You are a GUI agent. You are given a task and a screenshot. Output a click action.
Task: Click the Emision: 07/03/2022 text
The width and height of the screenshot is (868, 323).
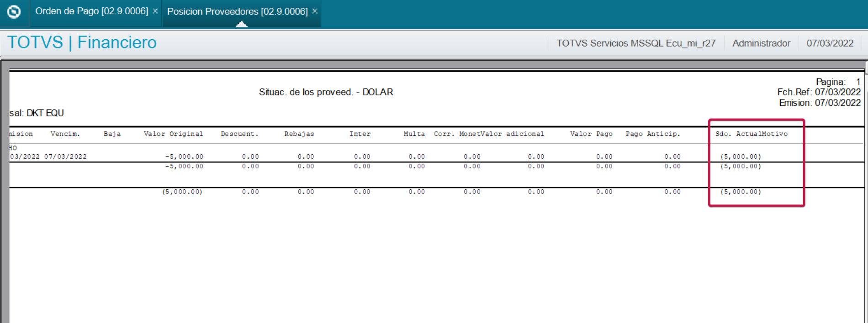click(x=820, y=103)
